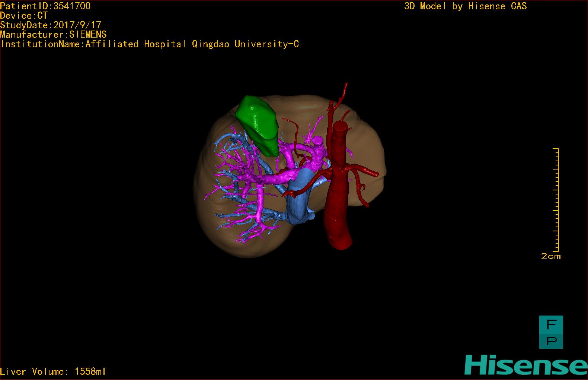Viewport: 588px width, 380px height.
Task: Click the Device:CT label
Action: click(24, 16)
